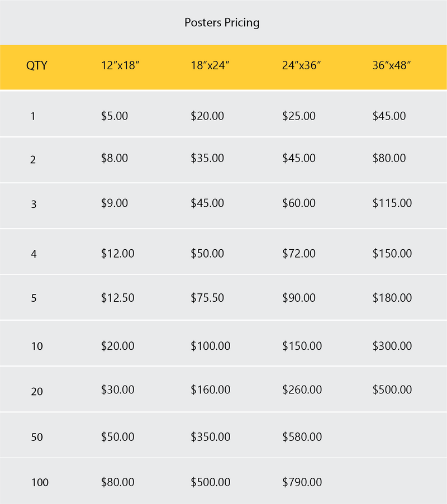The height and width of the screenshot is (504, 447).
Task: Select the $300.00 price
Action: (x=392, y=346)
